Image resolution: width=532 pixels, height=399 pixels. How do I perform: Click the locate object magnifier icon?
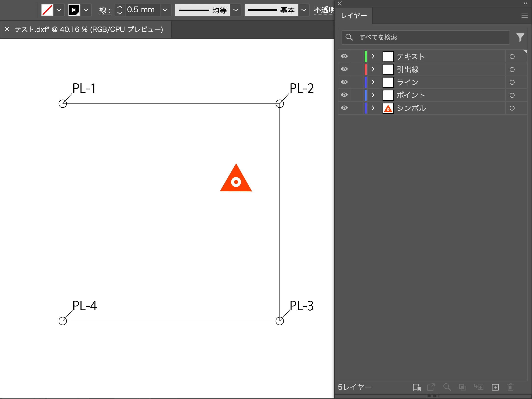tap(447, 387)
